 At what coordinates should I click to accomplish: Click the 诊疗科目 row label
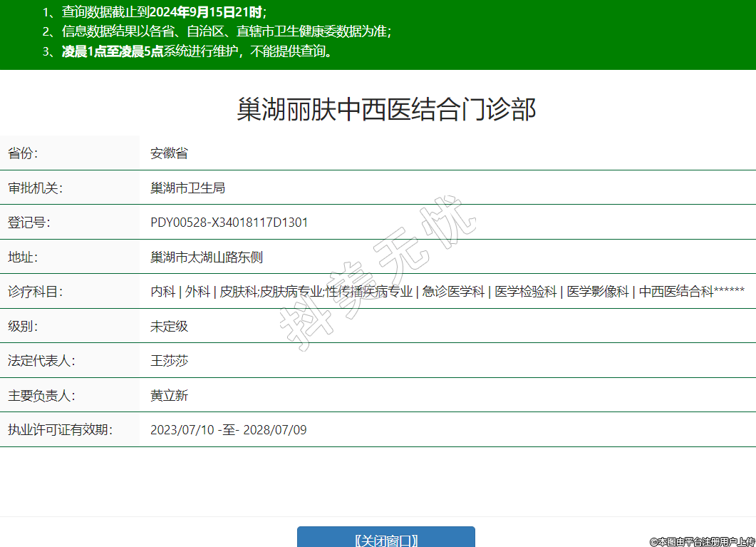pos(35,292)
